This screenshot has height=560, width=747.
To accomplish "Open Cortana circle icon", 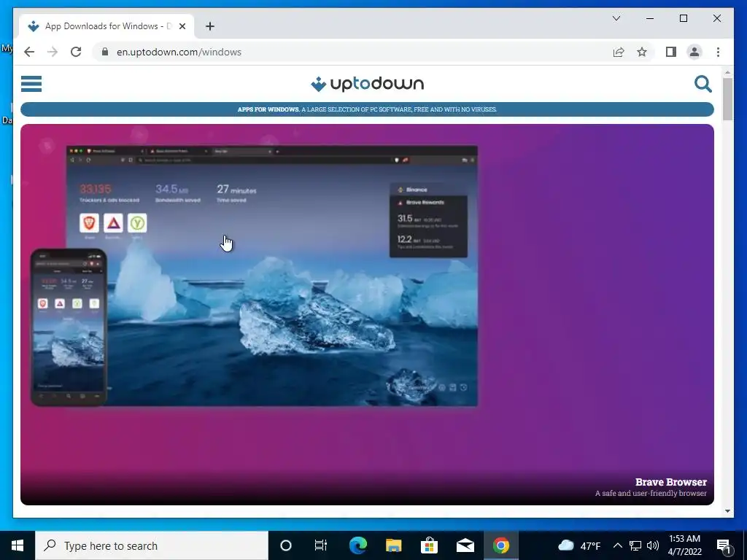I will point(286,545).
